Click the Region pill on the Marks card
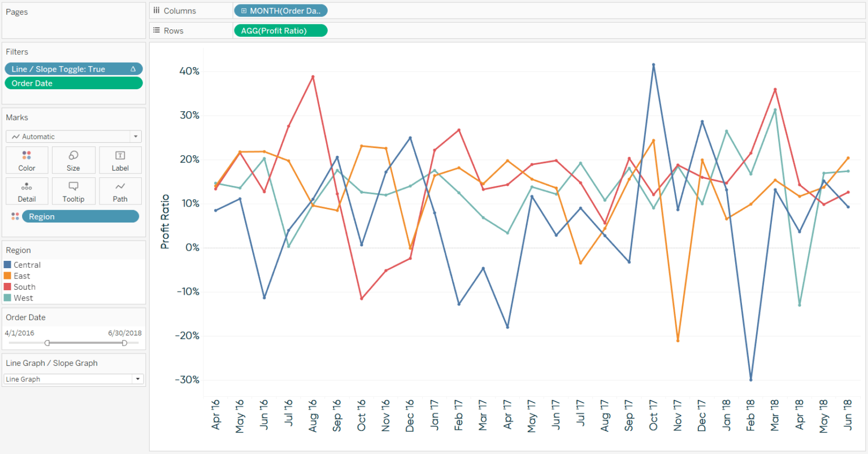This screenshot has height=454, width=868. pos(80,216)
